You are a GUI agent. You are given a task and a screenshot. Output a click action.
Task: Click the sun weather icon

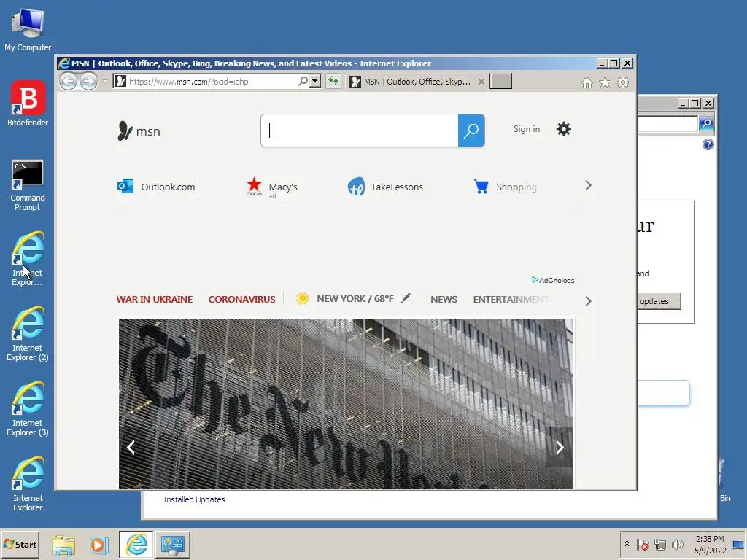pyautogui.click(x=302, y=298)
